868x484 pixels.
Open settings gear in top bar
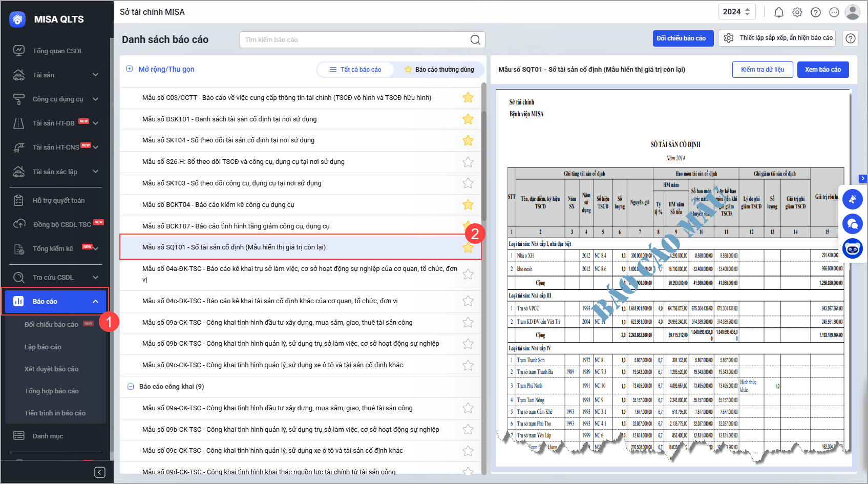coord(797,12)
